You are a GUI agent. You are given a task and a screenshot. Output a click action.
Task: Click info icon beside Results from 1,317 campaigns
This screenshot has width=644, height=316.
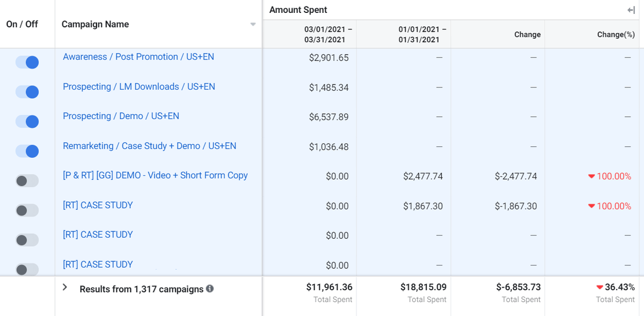coord(210,289)
